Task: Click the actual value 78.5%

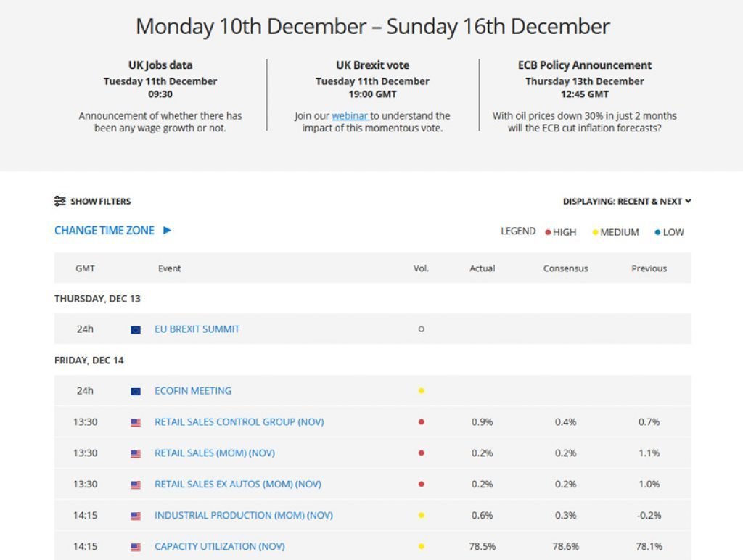Action: (482, 546)
